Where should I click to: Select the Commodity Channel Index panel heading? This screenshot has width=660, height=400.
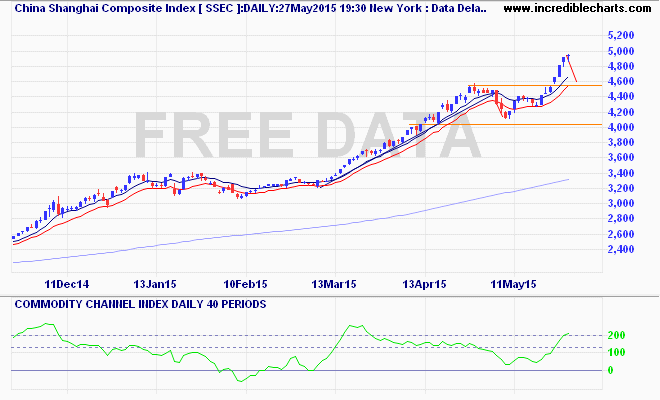(x=139, y=302)
